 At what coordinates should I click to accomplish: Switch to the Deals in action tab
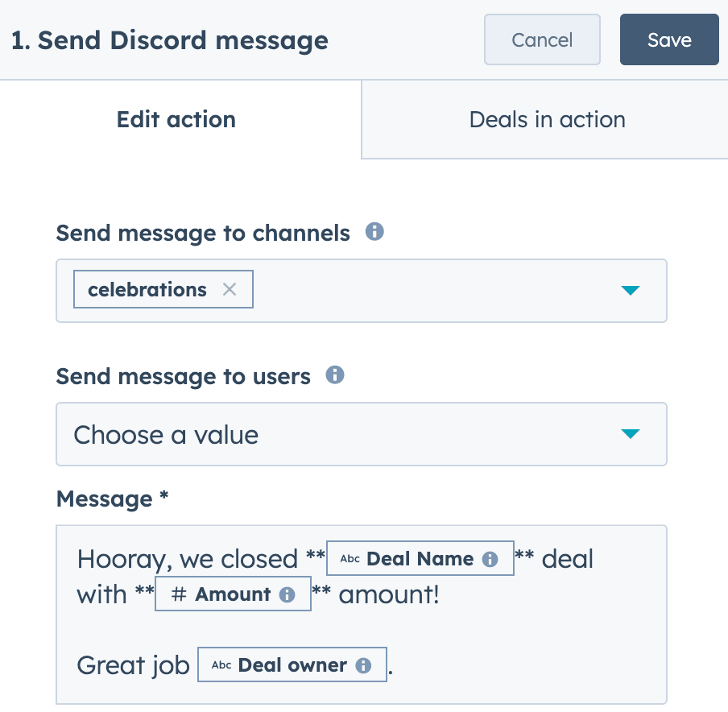click(547, 119)
